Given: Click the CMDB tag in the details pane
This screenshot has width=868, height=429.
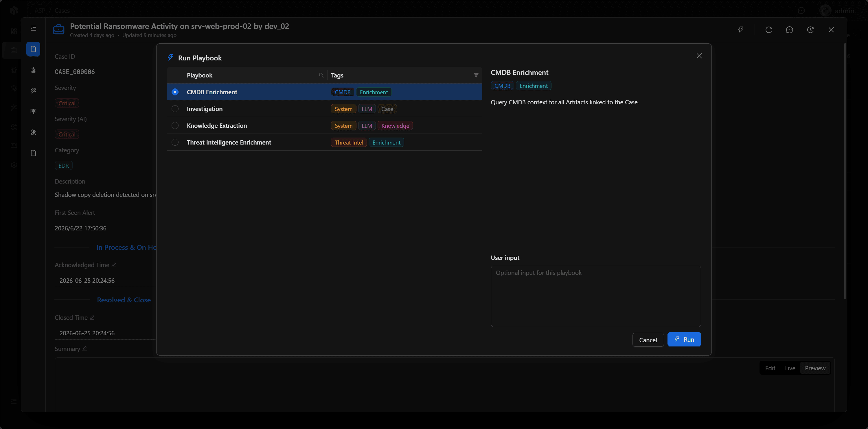Looking at the screenshot, I should coord(502,86).
